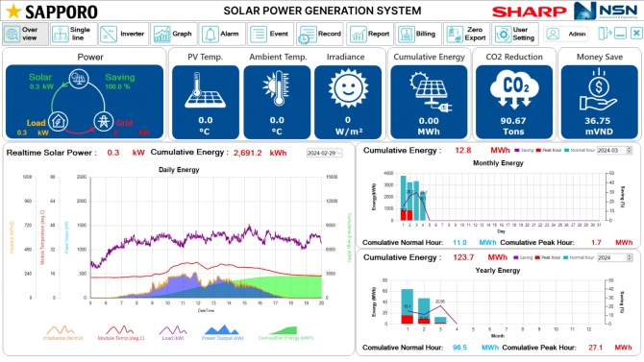Screen dimensions: 644x362
Task: Click yearly chart Peak hour legend swatch
Action: 537,257
